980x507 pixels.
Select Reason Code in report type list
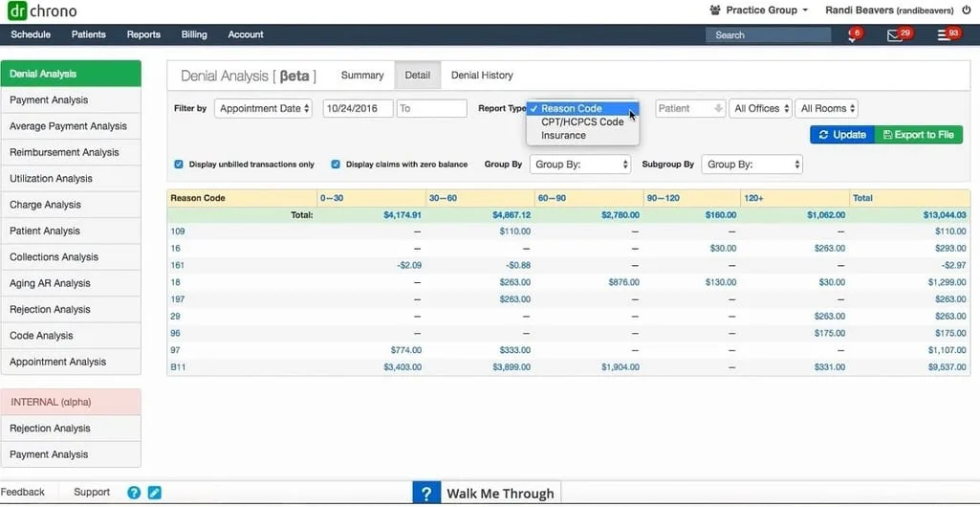[582, 108]
